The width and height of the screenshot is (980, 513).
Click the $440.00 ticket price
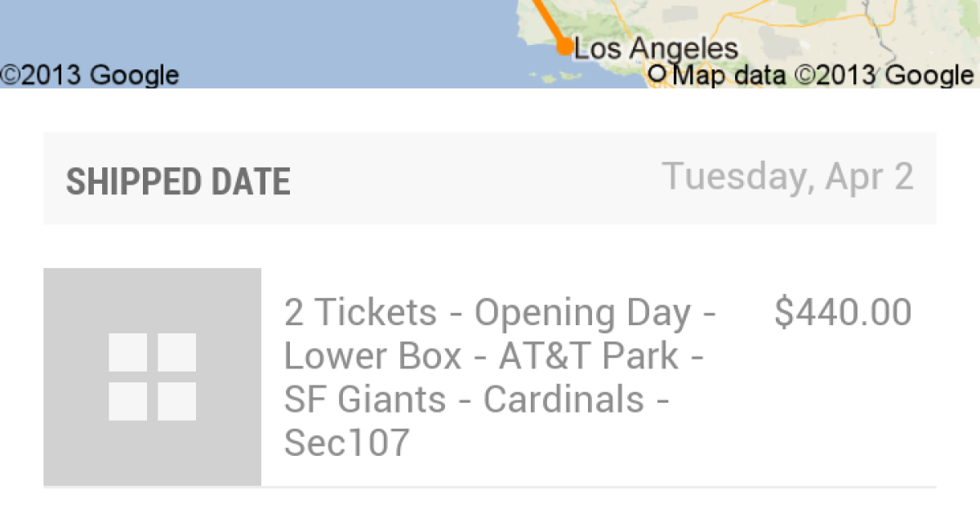coord(843,312)
